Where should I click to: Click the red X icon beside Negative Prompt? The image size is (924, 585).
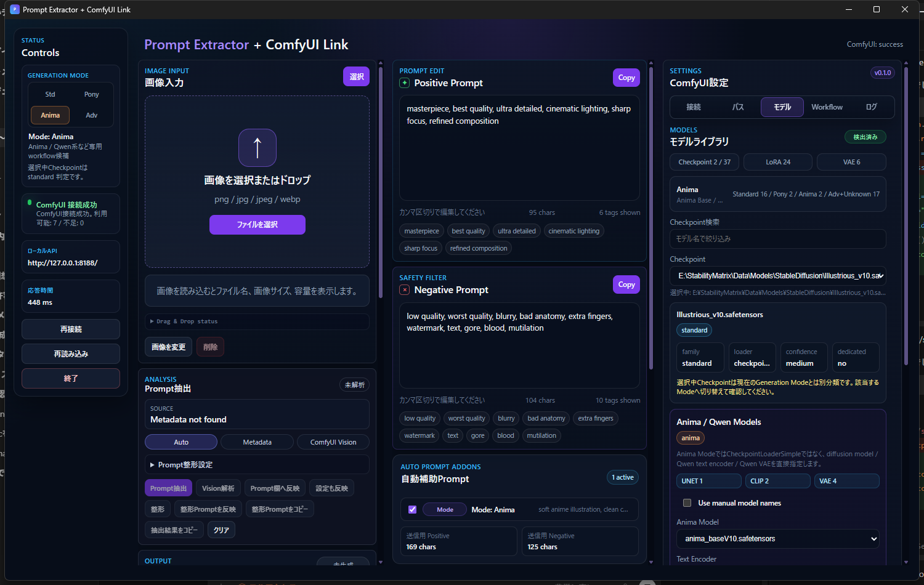[405, 290]
